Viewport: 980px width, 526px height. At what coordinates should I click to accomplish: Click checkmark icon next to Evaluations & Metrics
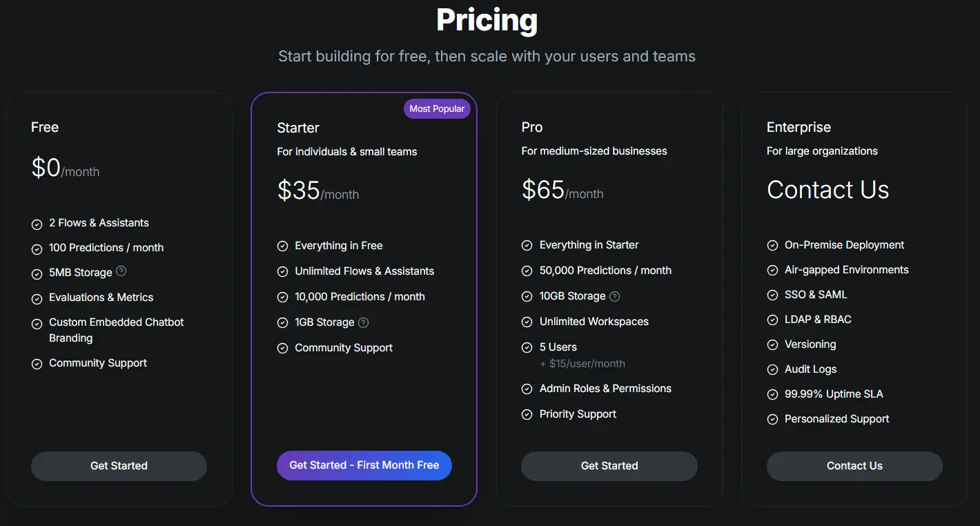coord(37,298)
